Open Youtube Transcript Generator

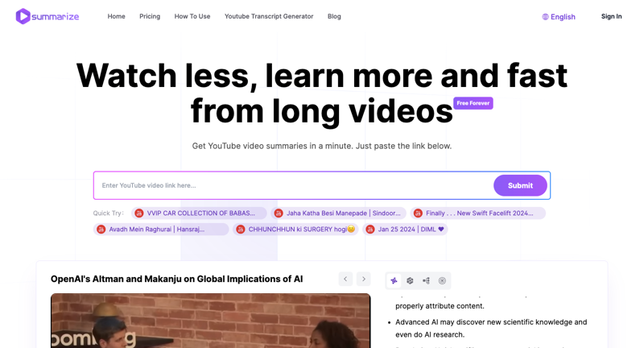[x=269, y=16]
